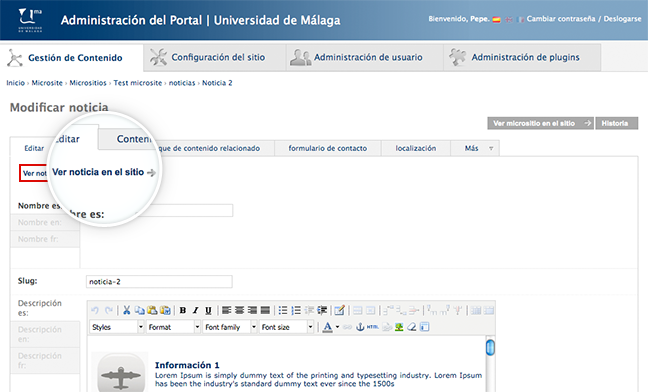Open the Styles dropdown
This screenshot has height=392, width=648.
117,327
